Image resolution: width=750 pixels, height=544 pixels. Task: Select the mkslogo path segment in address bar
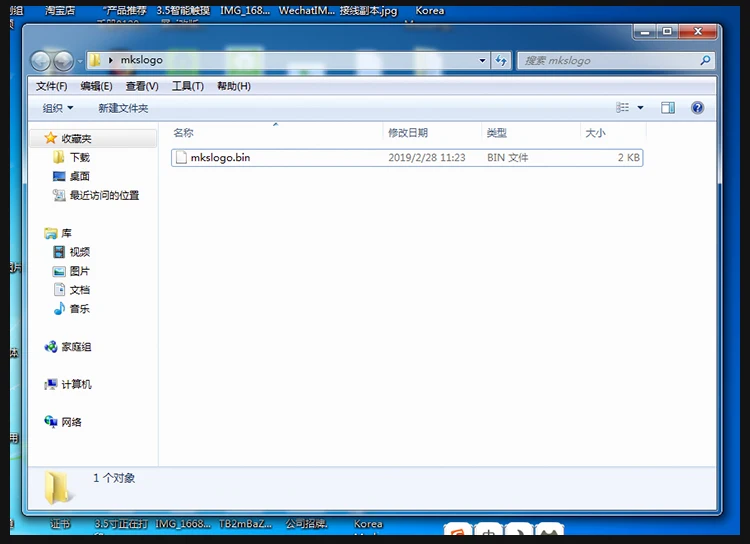click(142, 60)
